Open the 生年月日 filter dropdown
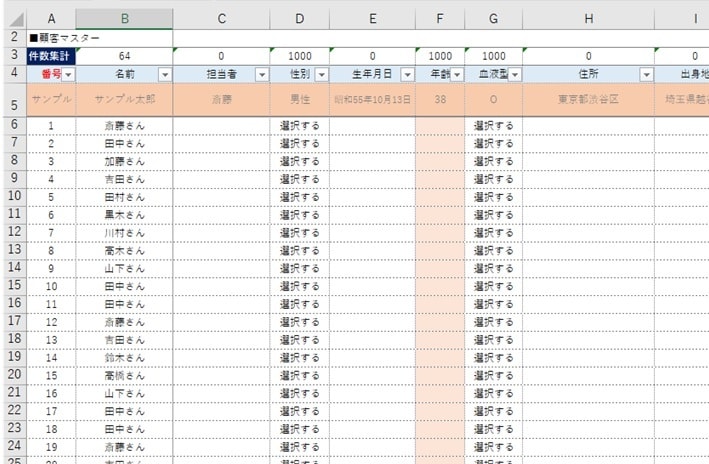This screenshot has height=464, width=709. tap(407, 75)
